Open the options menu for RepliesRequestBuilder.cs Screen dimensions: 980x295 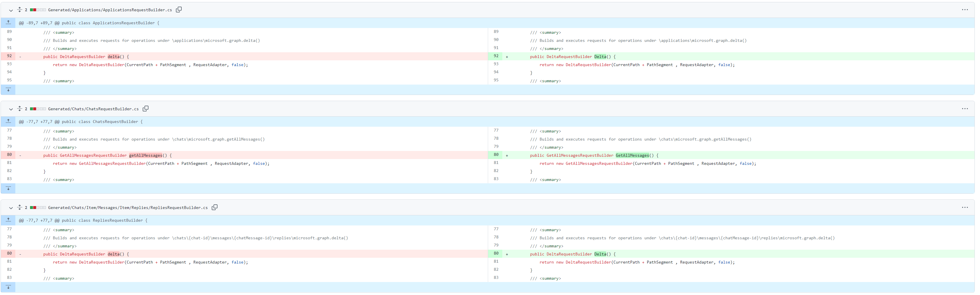pyautogui.click(x=965, y=207)
